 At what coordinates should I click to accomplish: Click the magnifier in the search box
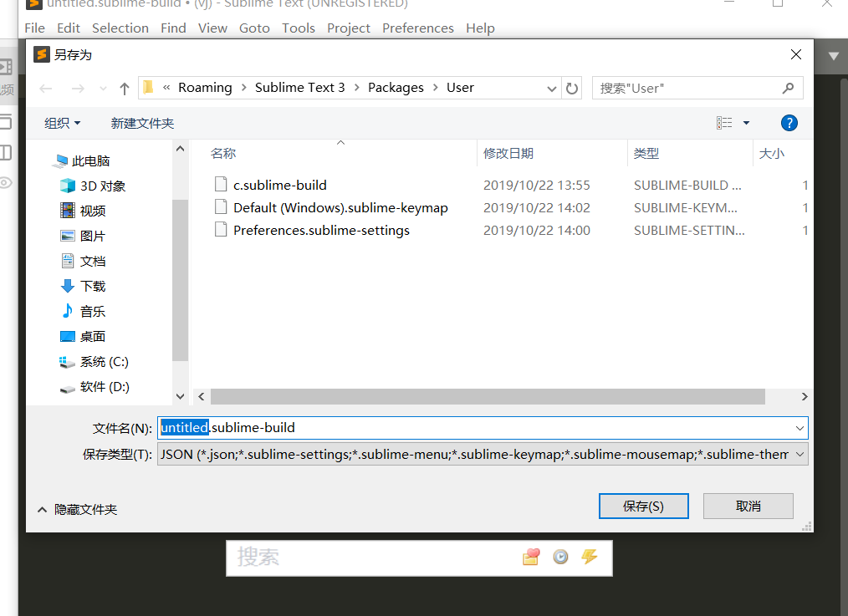(x=788, y=88)
